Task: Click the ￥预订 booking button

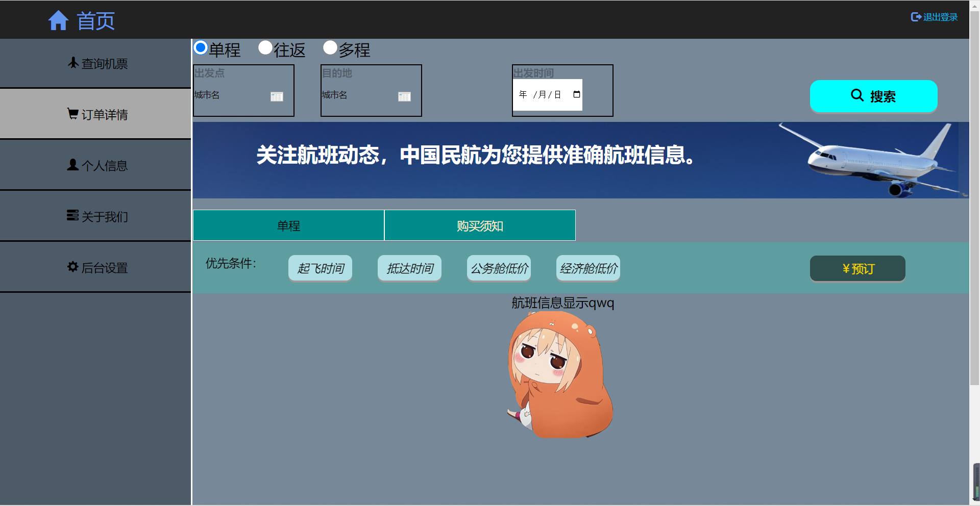Action: click(x=857, y=268)
